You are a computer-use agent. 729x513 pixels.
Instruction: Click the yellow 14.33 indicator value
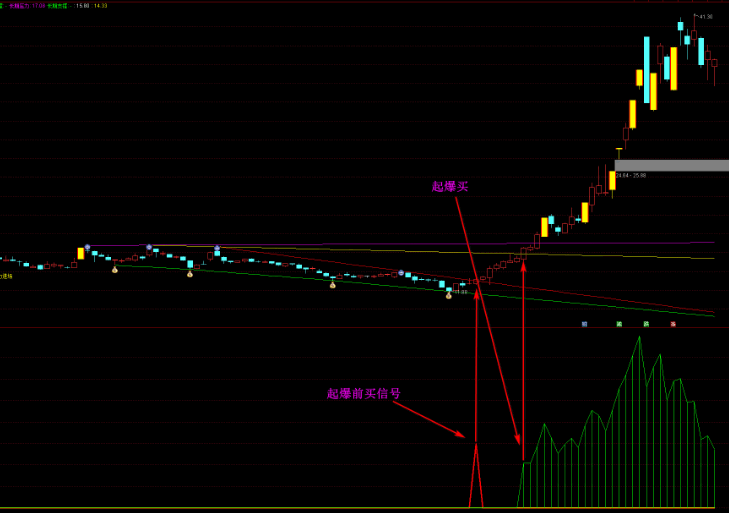pyautogui.click(x=100, y=6)
